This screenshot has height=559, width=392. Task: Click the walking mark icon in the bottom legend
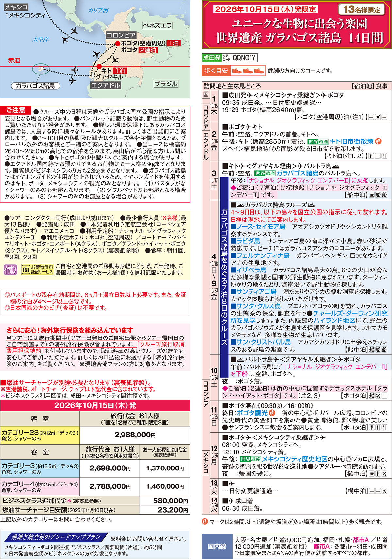point(205,521)
